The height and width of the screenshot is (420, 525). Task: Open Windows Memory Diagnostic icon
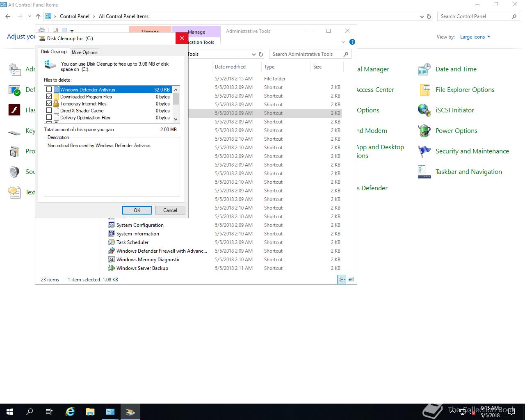click(x=111, y=259)
